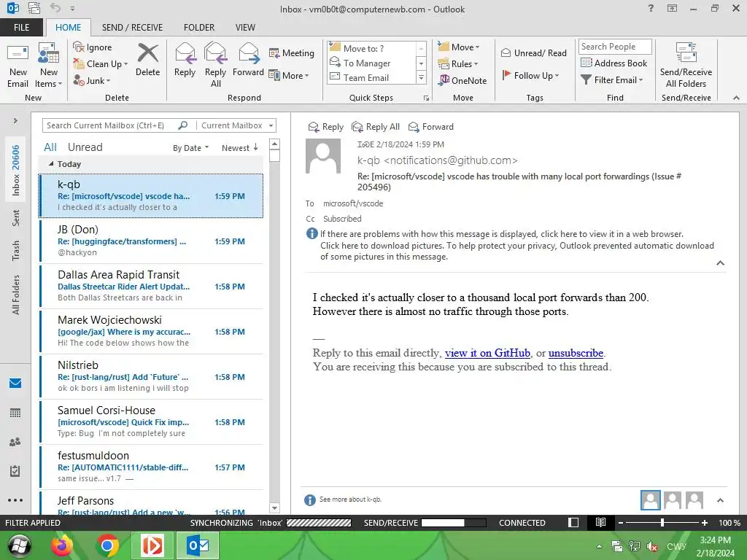Open the More respond options
The image size is (747, 560).
click(289, 75)
